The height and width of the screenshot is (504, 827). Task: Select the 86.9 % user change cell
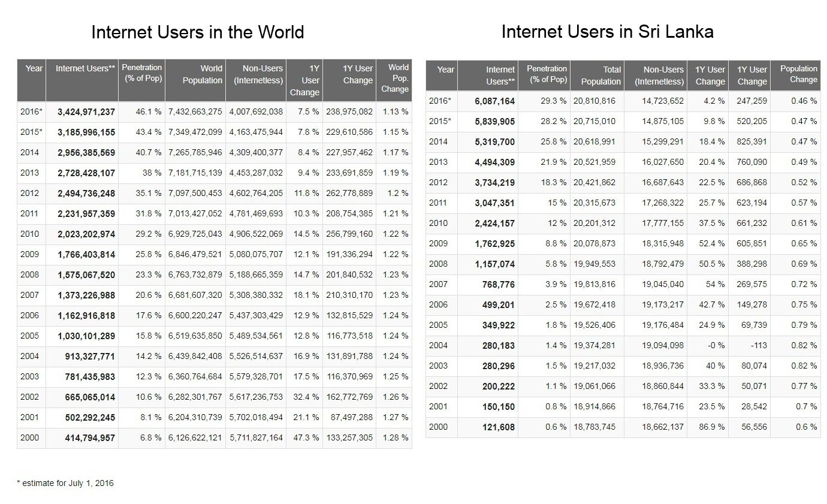click(x=710, y=427)
